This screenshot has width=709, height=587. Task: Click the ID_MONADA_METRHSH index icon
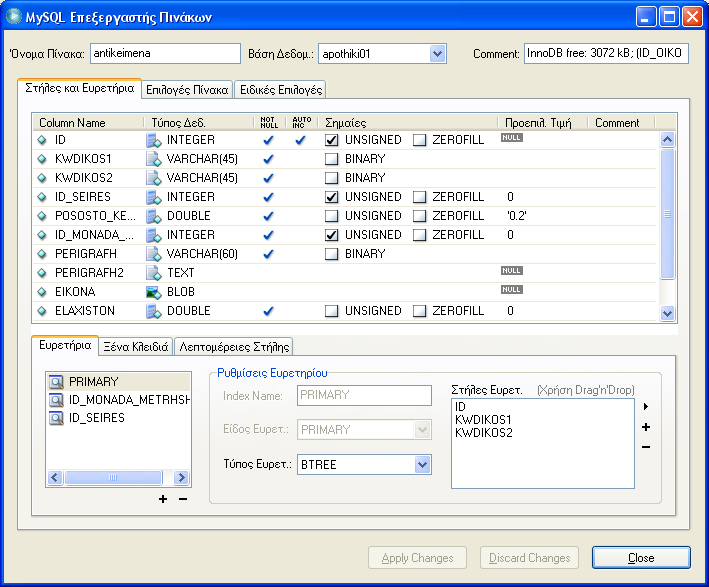coord(56,400)
